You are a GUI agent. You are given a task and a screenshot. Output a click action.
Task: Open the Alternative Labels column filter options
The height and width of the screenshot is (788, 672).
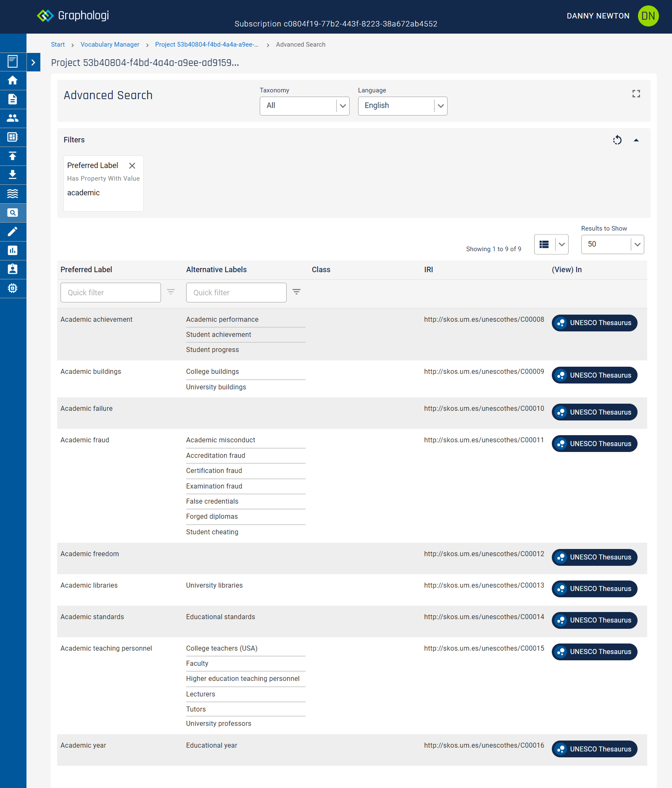click(x=296, y=292)
